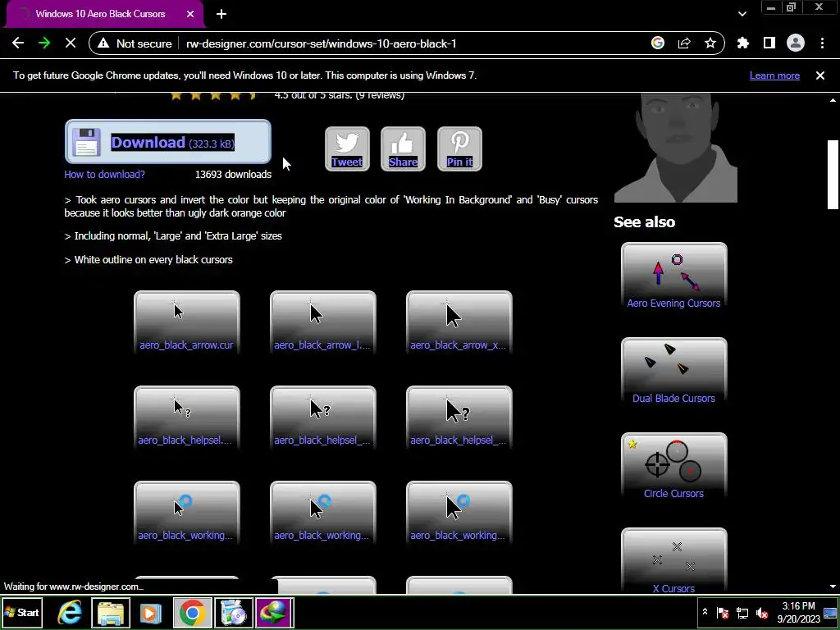
Task: Click the Show desktop button
Action: pos(831,612)
